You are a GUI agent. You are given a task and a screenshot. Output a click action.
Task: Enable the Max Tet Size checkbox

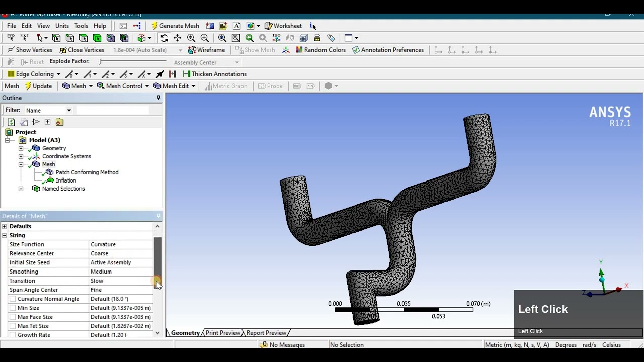pyautogui.click(x=13, y=326)
